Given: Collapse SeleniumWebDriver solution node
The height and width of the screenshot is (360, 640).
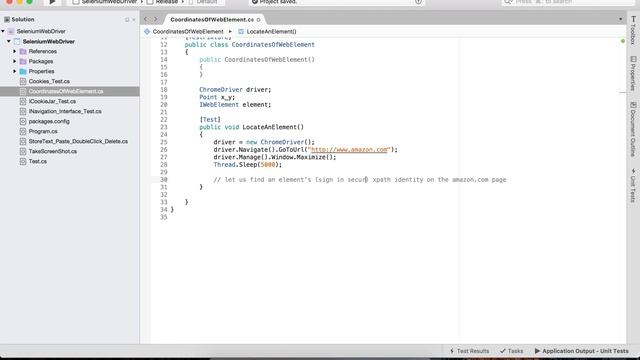Looking at the screenshot, I should [x=3, y=31].
